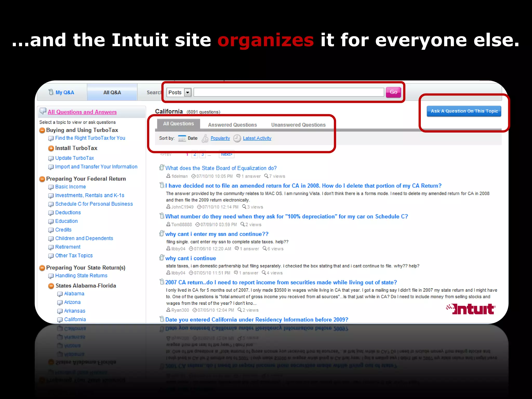Click the My Q&A tab icon

tap(51, 92)
